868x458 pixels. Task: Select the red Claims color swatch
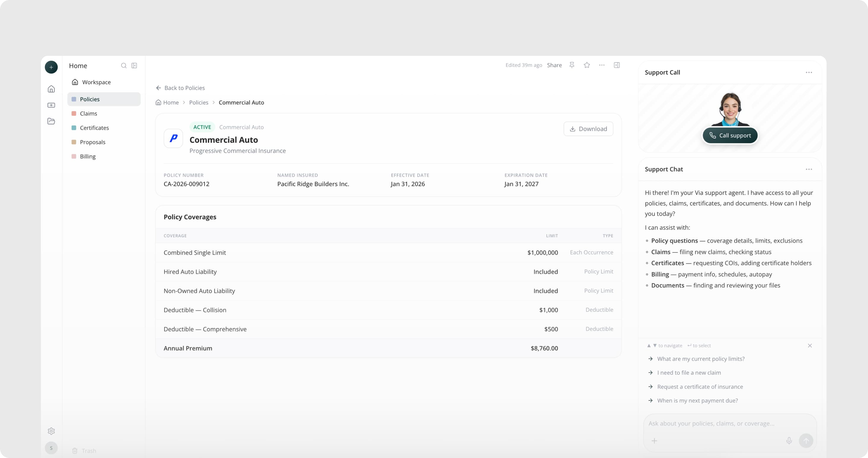click(x=74, y=113)
